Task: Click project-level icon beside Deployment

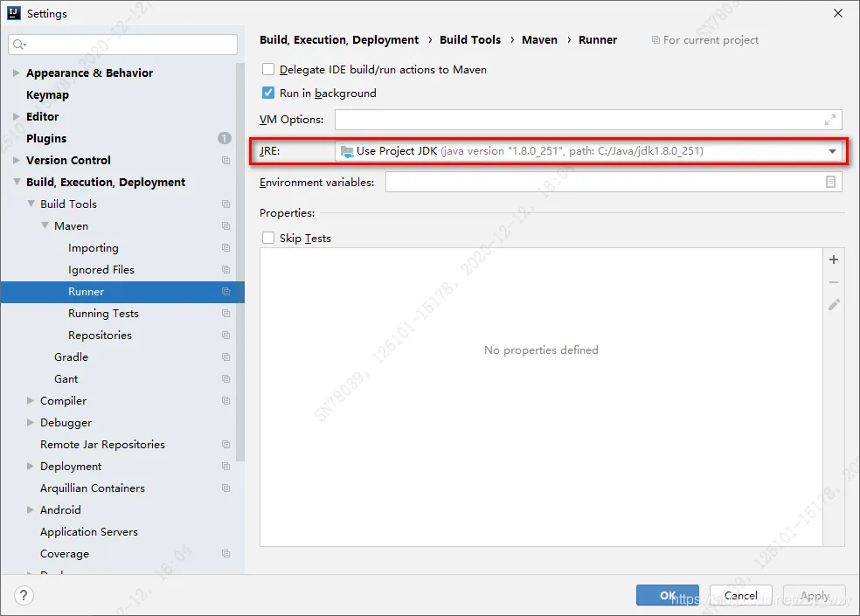Action: (225, 467)
